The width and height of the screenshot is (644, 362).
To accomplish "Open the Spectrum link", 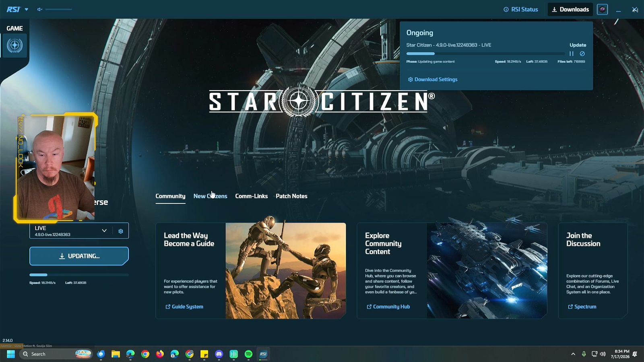I will point(582,306).
